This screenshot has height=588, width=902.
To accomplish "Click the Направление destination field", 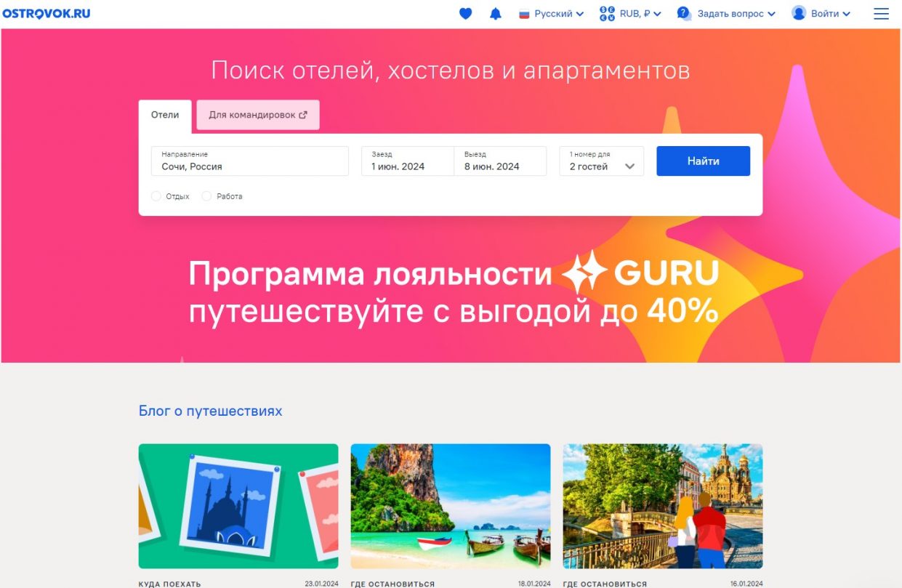I will 250,161.
